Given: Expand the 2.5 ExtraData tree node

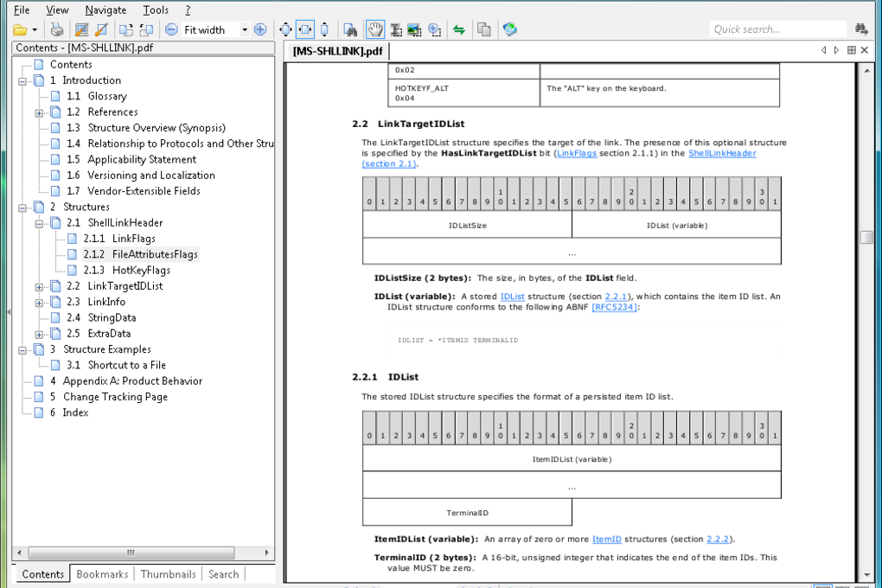Looking at the screenshot, I should click(x=40, y=335).
